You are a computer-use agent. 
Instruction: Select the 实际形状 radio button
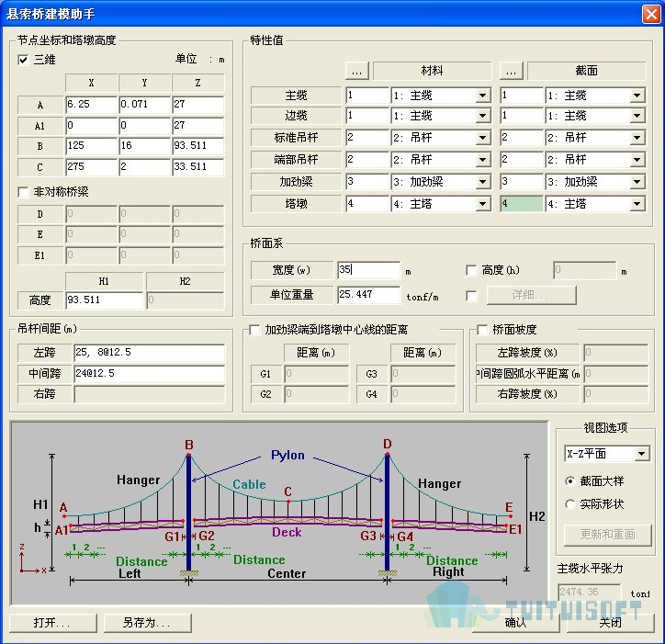click(570, 504)
